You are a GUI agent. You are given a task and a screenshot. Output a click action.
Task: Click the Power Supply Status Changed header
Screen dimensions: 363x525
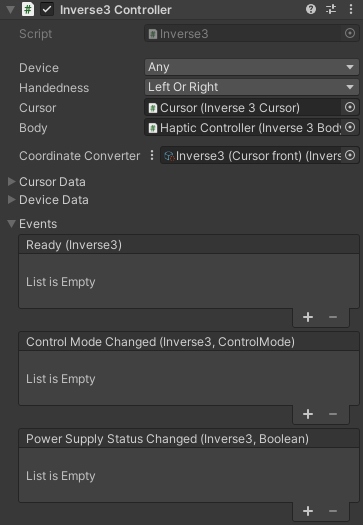coord(189,439)
